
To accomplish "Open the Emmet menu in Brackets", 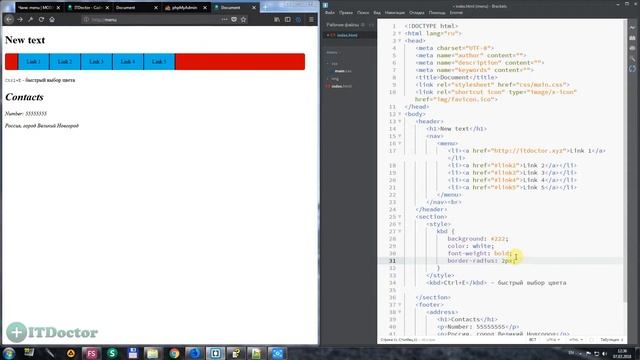I will pyautogui.click(x=456, y=13).
